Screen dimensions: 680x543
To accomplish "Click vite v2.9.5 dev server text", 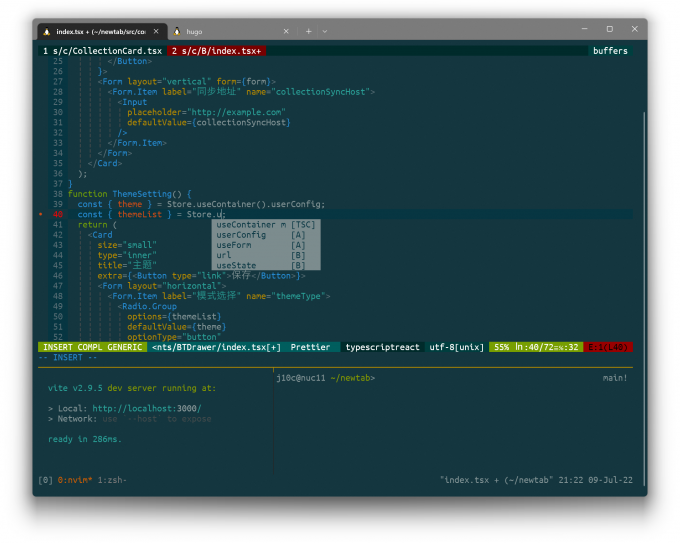I will pyautogui.click(x=132, y=388).
